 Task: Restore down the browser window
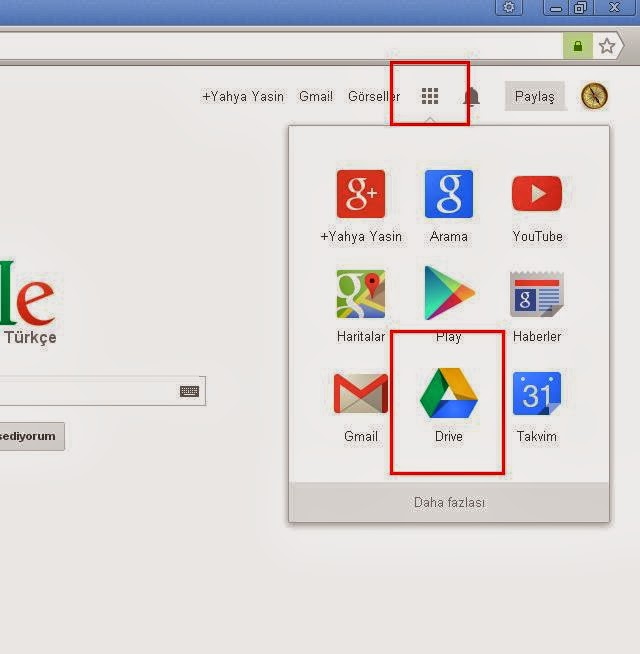(580, 8)
